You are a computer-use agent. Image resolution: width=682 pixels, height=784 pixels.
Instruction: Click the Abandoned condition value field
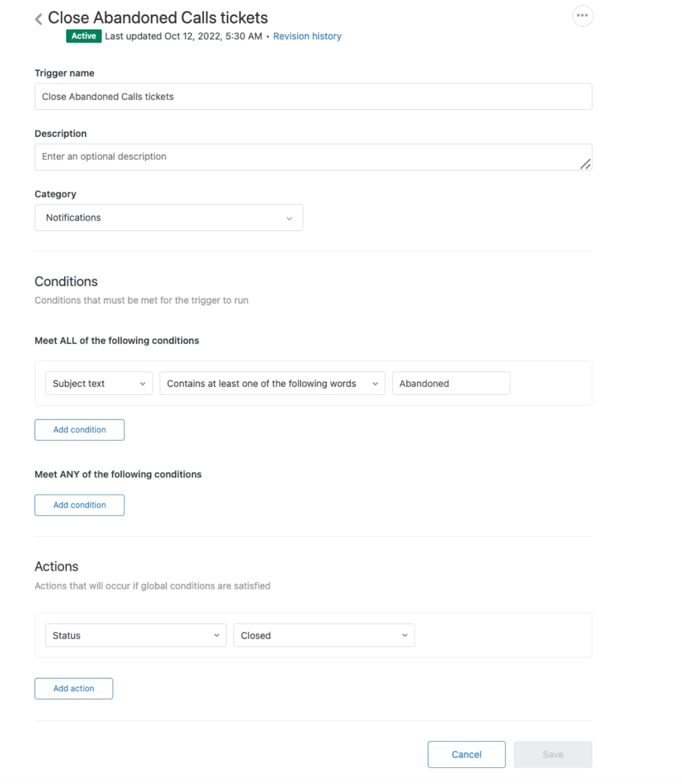[x=451, y=383]
